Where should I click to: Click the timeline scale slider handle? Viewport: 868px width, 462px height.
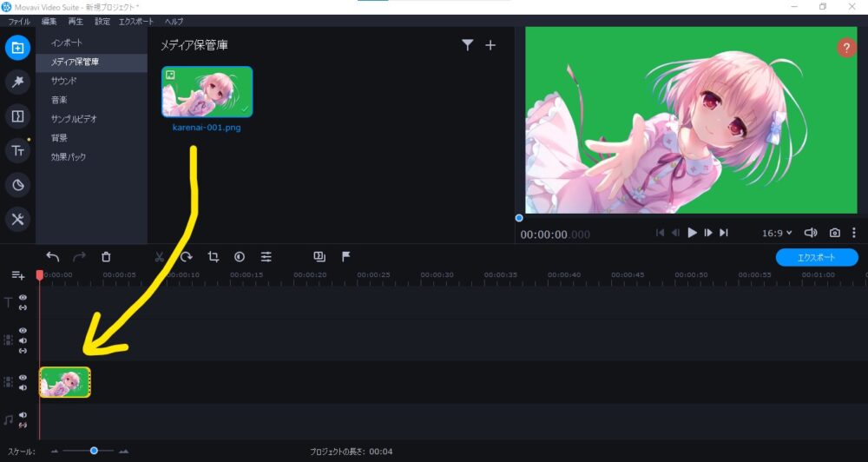click(x=94, y=451)
